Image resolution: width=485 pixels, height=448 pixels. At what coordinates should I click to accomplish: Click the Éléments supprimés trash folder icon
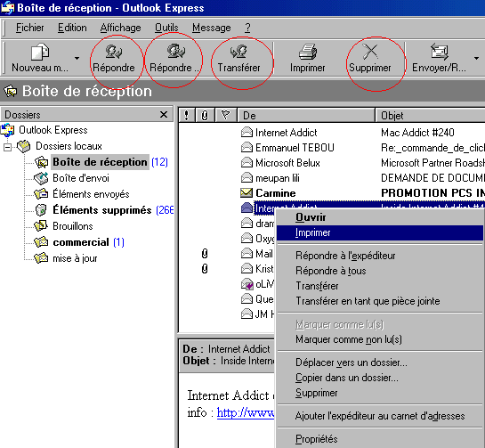(41, 210)
